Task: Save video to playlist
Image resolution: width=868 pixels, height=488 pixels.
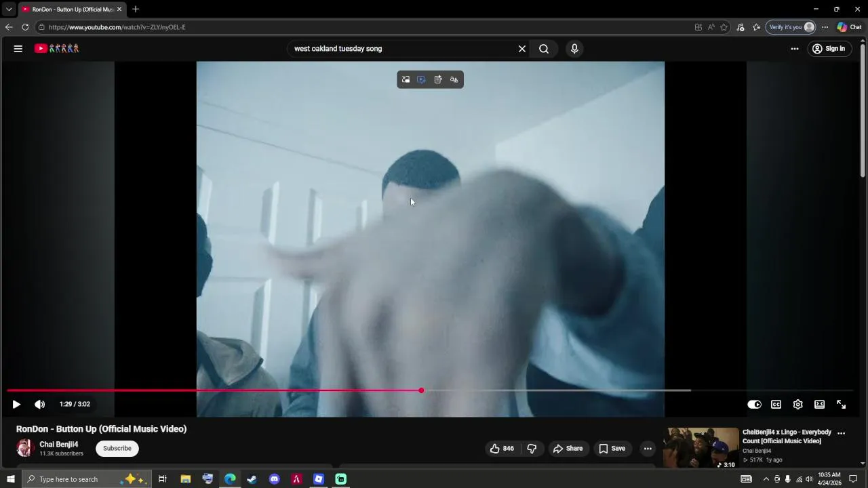Action: [612, 448]
